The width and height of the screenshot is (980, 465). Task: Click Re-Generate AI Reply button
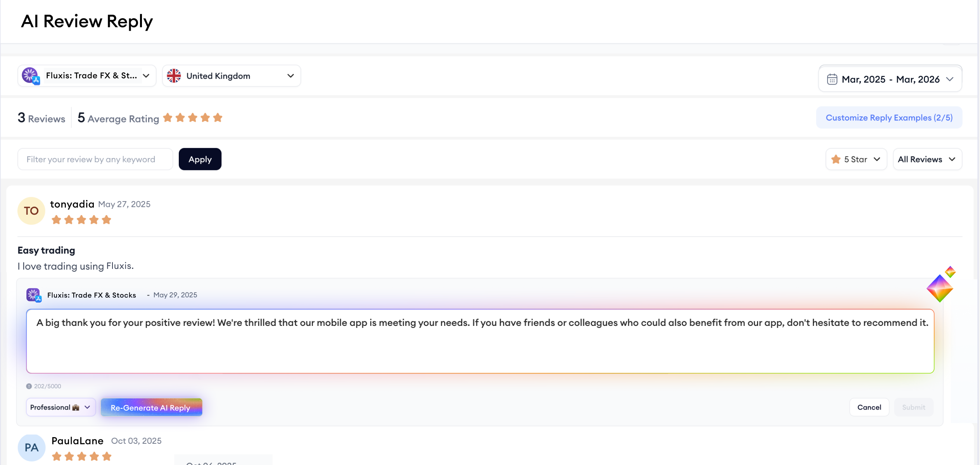point(151,407)
